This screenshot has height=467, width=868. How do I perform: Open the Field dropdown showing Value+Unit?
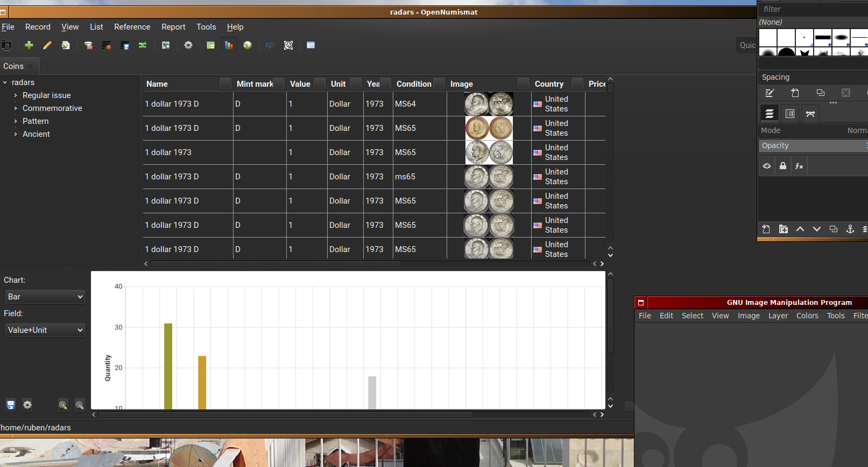point(45,330)
